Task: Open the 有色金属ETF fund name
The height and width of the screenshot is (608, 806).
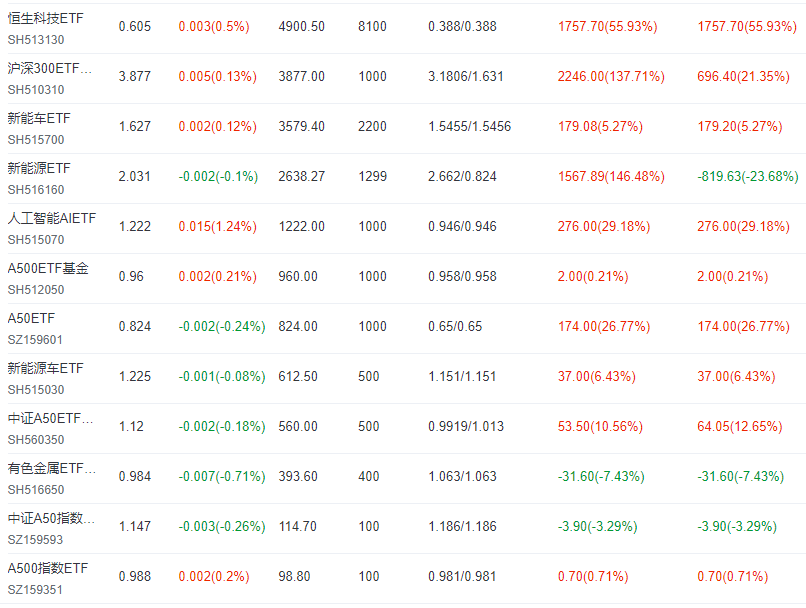Action: pyautogui.click(x=51, y=468)
